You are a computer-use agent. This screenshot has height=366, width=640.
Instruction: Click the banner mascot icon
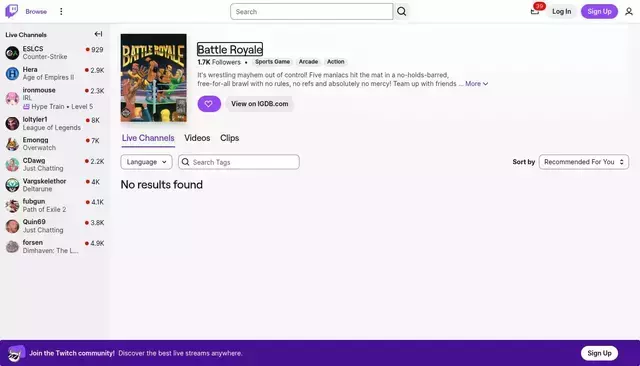[x=16, y=353]
